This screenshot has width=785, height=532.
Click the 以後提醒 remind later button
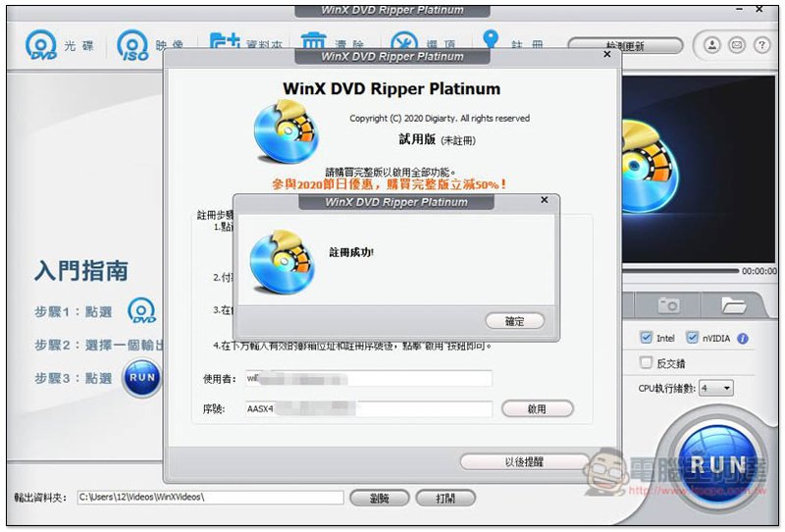[x=524, y=461]
